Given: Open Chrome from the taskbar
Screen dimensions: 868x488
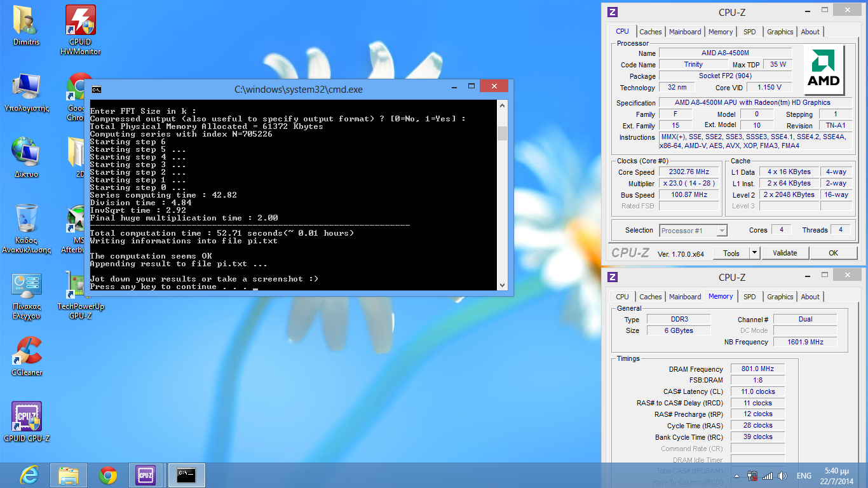Looking at the screenshot, I should tap(107, 475).
